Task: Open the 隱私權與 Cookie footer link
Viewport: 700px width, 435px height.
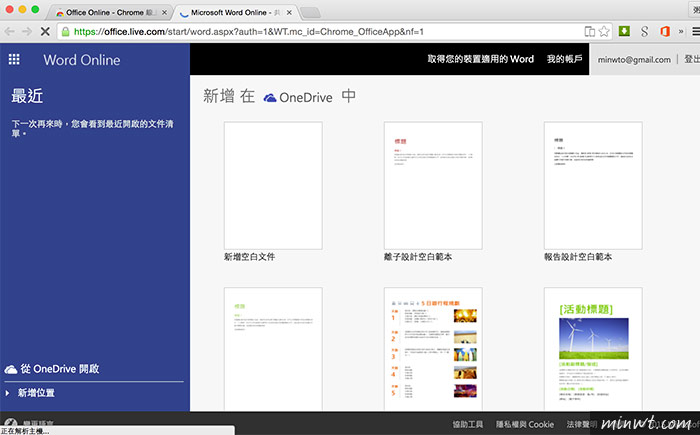Action: [525, 424]
